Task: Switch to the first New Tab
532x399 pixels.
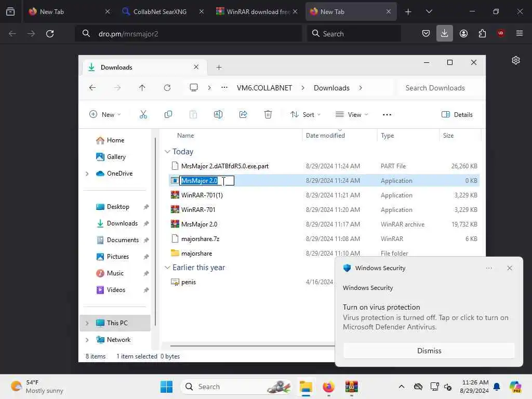Action: 69,11
